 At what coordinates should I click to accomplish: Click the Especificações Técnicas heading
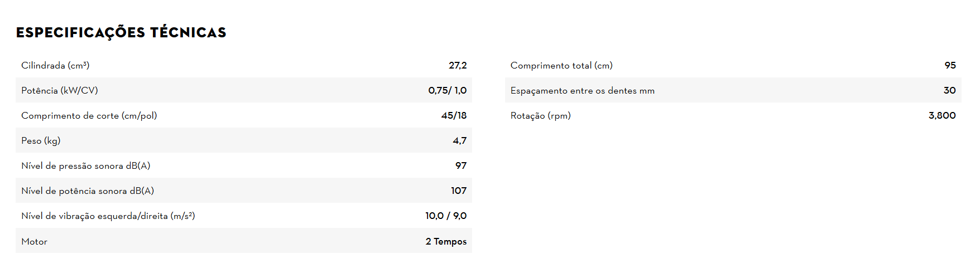tap(121, 33)
